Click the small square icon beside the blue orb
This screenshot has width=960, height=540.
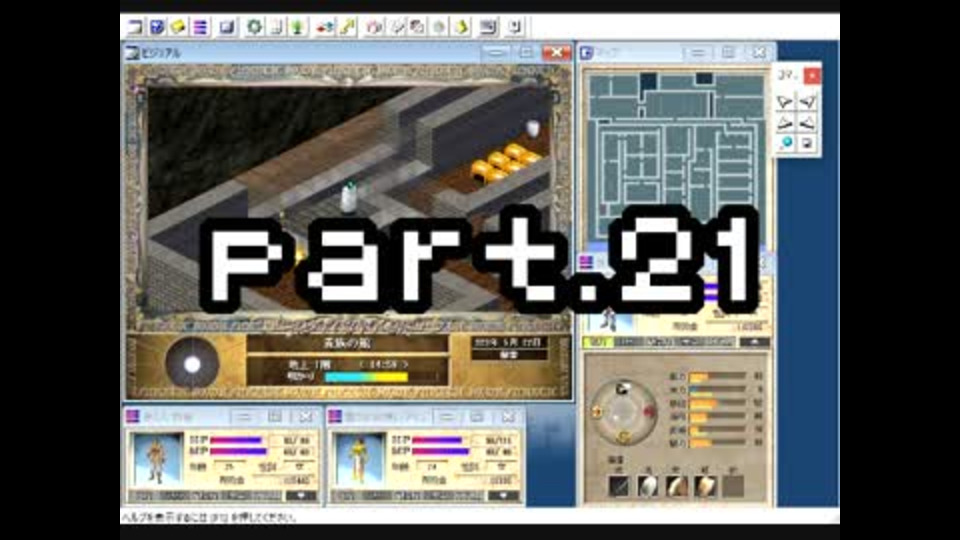click(x=807, y=143)
